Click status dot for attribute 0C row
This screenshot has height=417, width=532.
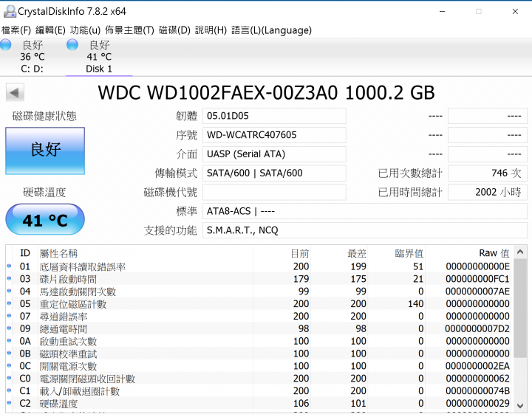click(9, 366)
